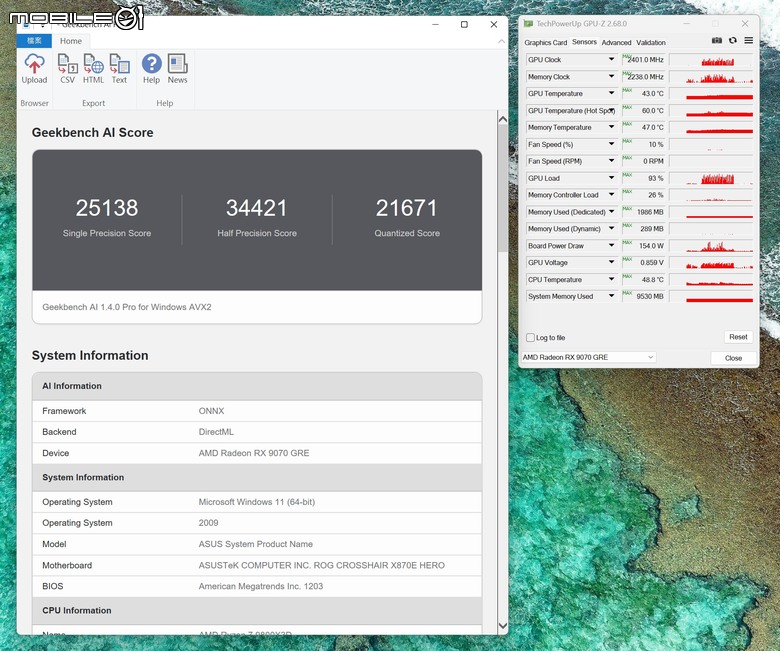The height and width of the screenshot is (651, 780).
Task: Switch to Sensors tab in GPU-Z
Action: [584, 42]
